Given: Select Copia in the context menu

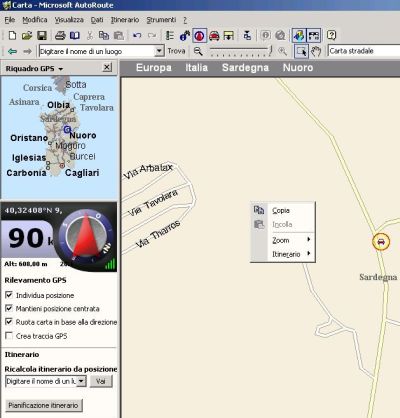Looking at the screenshot, I should coord(283,210).
